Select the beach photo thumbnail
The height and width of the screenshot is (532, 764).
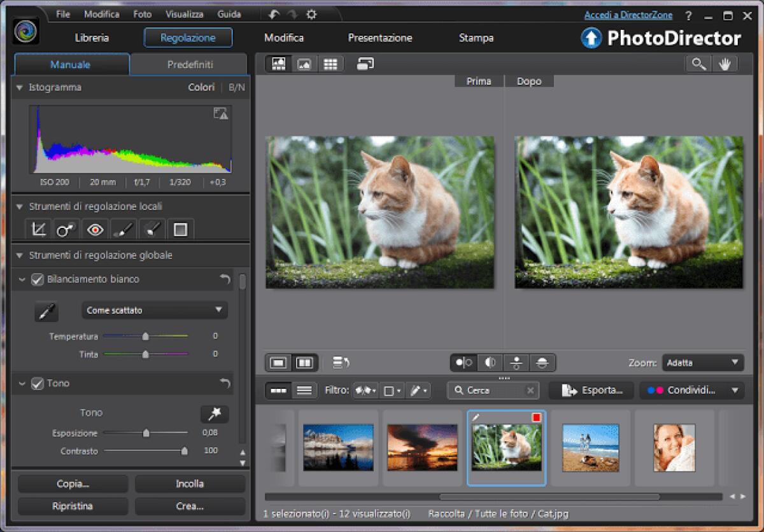(x=590, y=447)
